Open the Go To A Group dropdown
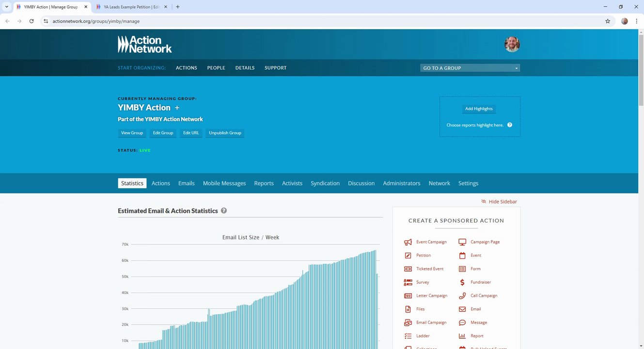Viewport: 644px width, 349px height. 470,68
